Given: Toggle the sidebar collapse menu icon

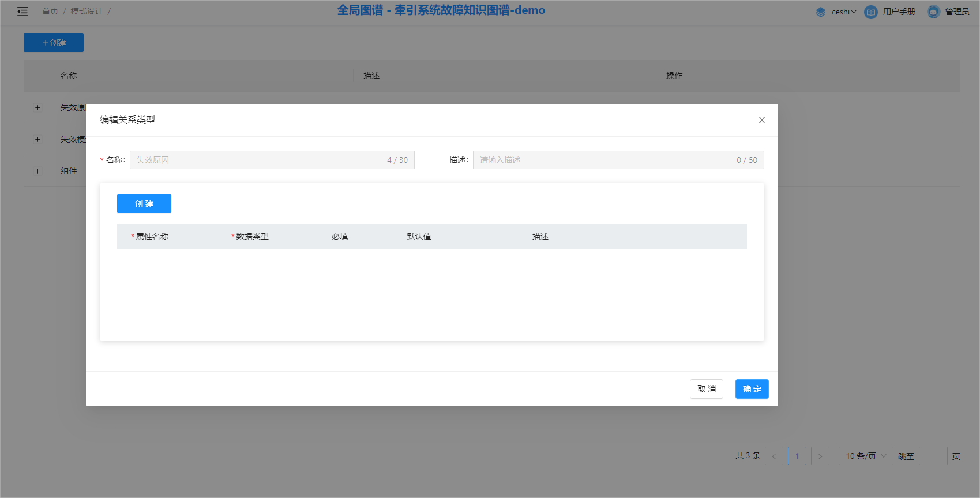Looking at the screenshot, I should 22,12.
